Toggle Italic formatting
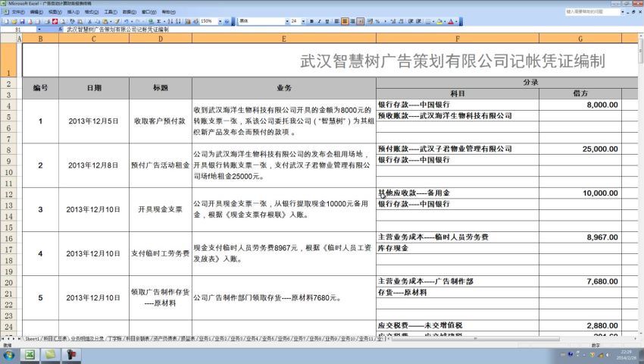Viewport: 644px width, 364px height. (x=320, y=21)
